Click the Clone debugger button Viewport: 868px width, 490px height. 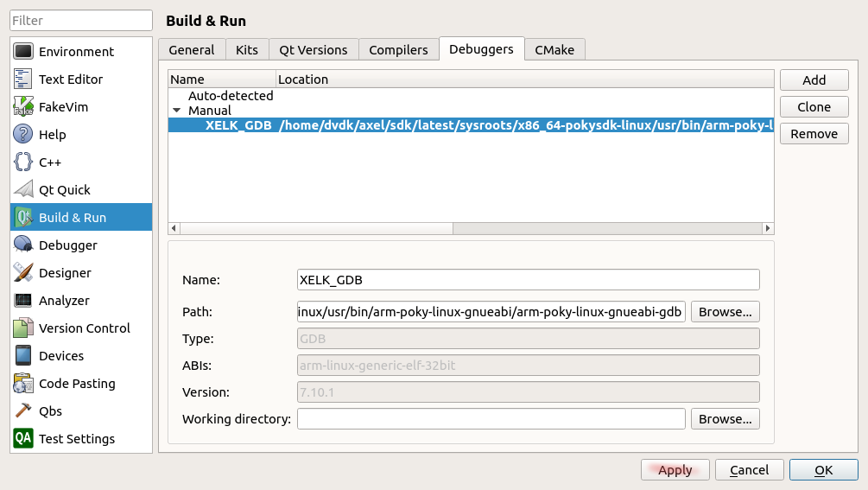pyautogui.click(x=814, y=107)
